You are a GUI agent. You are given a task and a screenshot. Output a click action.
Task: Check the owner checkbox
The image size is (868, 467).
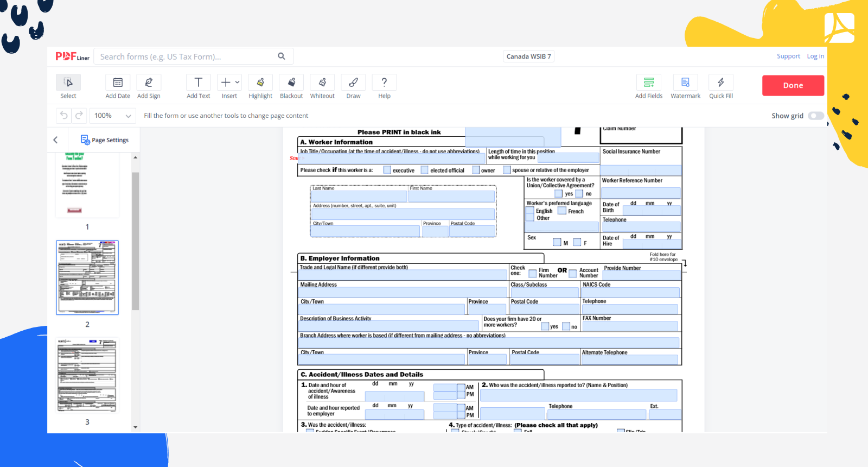476,170
